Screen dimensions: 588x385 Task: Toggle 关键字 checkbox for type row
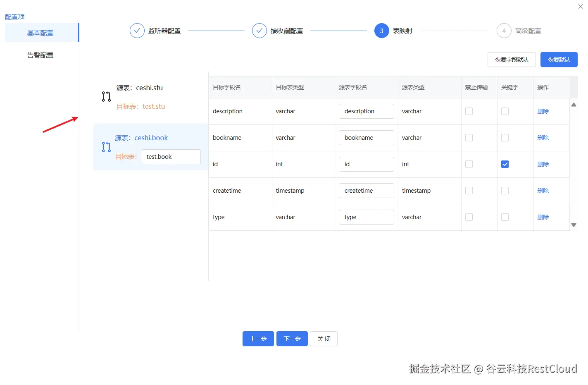(x=505, y=217)
